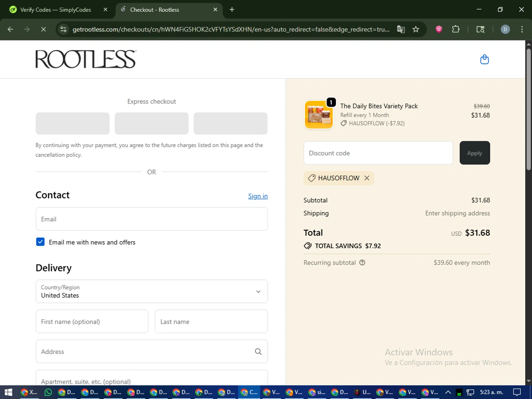
Task: Click the ROOTLESS logo
Action: (x=86, y=59)
